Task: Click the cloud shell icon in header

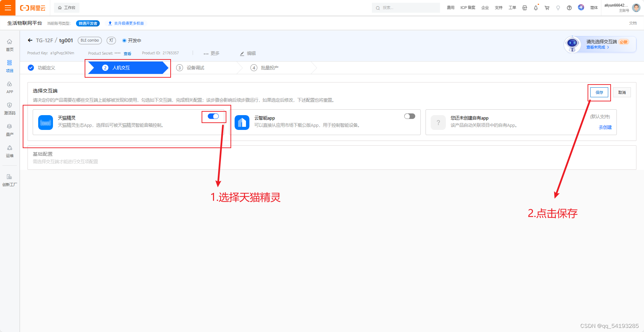Action: pyautogui.click(x=525, y=8)
